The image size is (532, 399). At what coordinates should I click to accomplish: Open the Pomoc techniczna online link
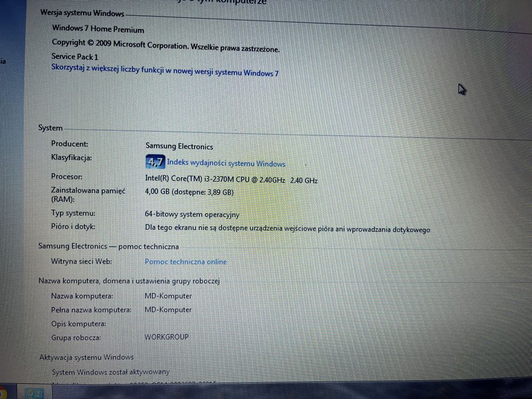click(185, 262)
